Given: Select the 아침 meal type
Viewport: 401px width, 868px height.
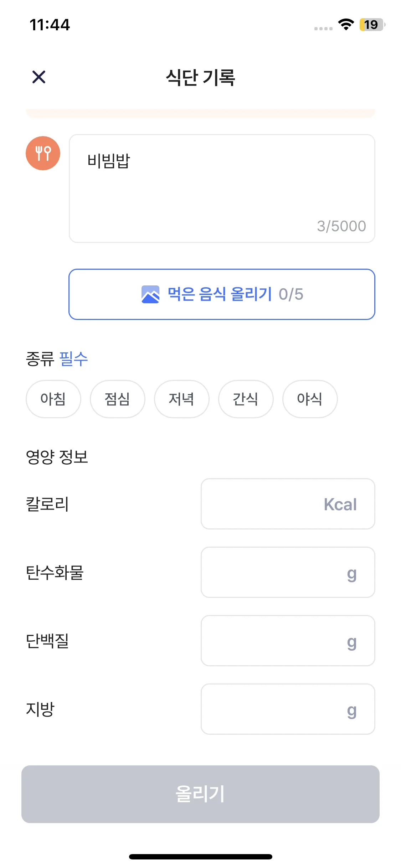Looking at the screenshot, I should pyautogui.click(x=53, y=399).
